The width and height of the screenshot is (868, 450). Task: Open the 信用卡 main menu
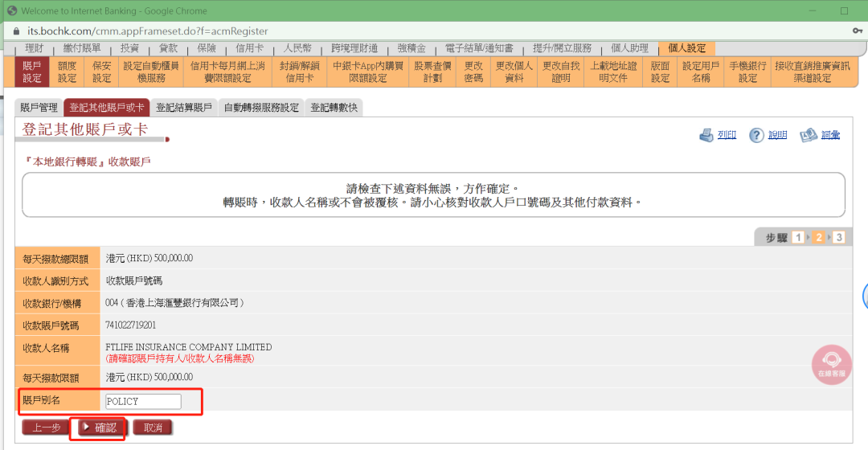pos(250,48)
